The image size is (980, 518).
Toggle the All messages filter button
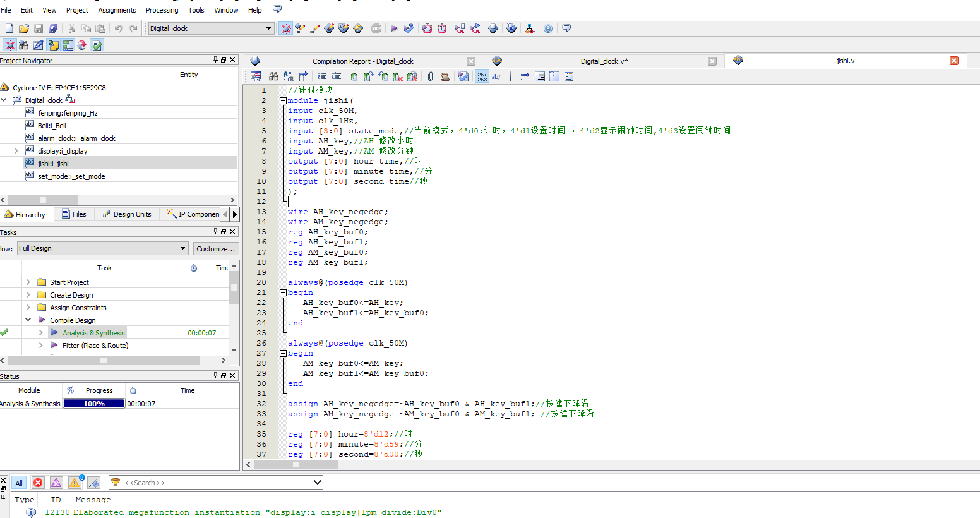pyautogui.click(x=19, y=483)
